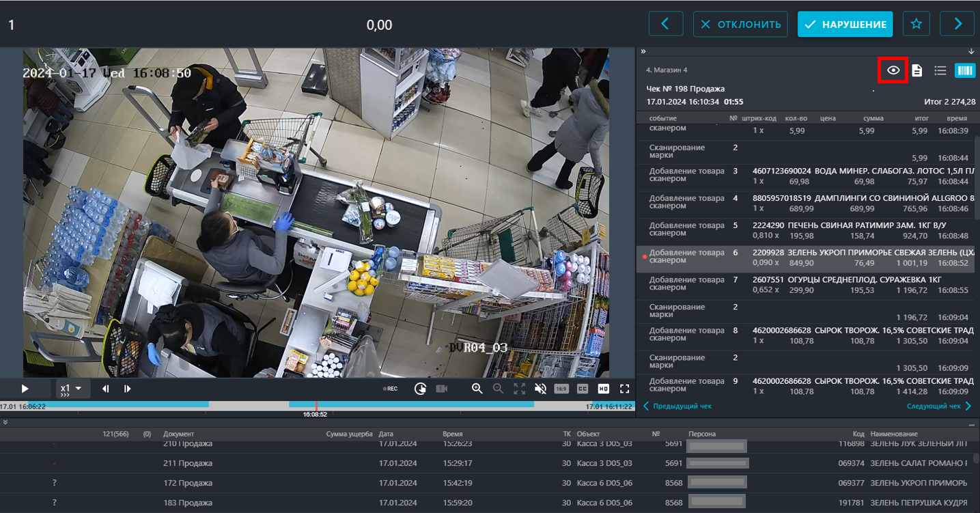Sort bottom table by Документ column
The image size is (980, 513).
coord(179,434)
